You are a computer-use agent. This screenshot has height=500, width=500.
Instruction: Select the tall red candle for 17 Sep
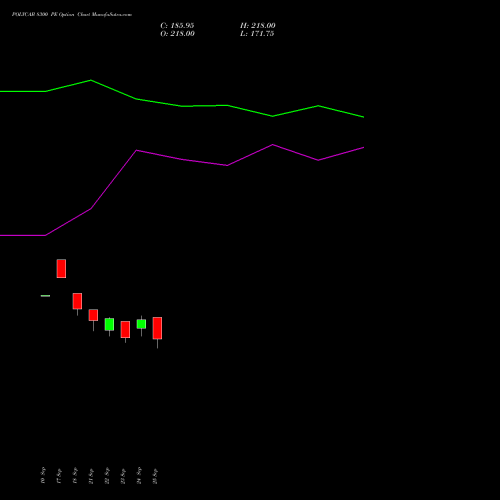[x=61, y=268]
